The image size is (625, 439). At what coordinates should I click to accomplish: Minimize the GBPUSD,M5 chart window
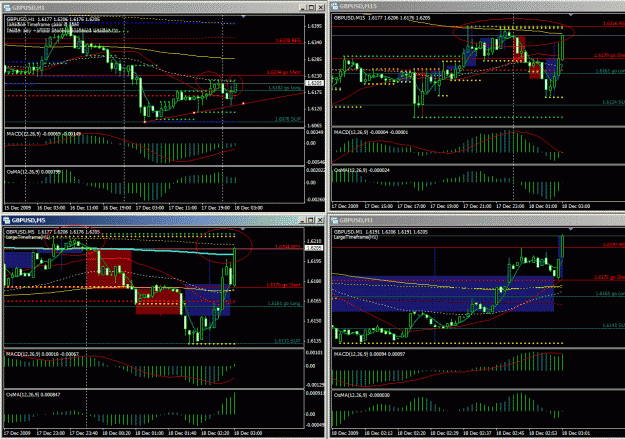pyautogui.click(x=303, y=220)
